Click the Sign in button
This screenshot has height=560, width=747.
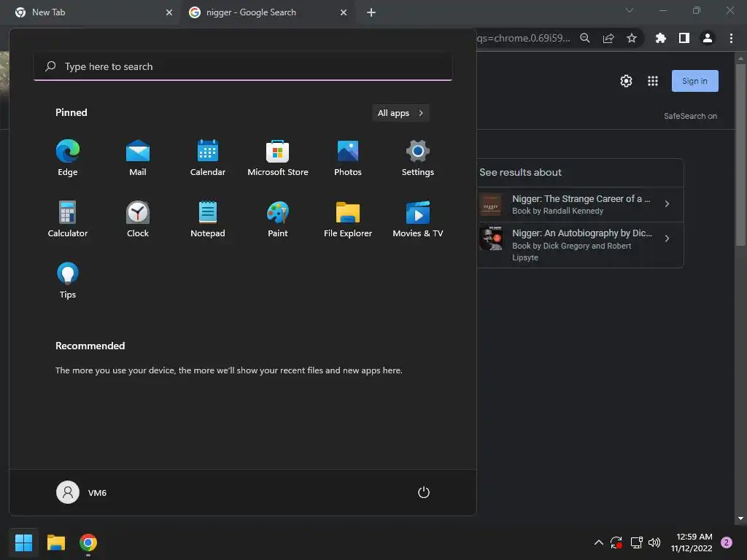[x=695, y=81]
